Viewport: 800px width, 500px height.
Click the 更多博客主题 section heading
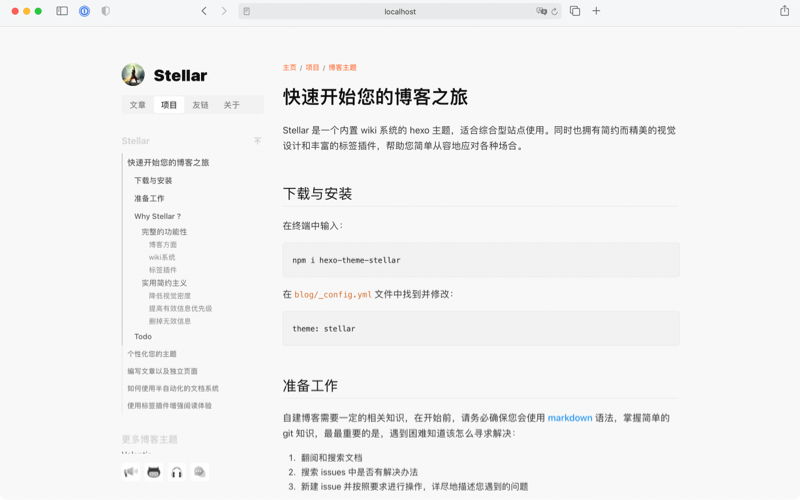pyautogui.click(x=149, y=439)
